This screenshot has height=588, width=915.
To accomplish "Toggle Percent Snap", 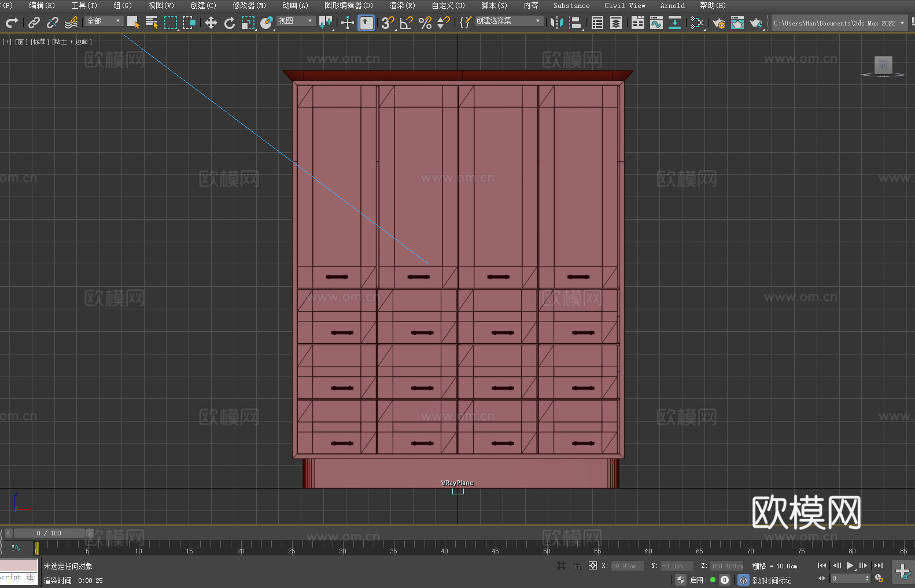I will pyautogui.click(x=425, y=23).
